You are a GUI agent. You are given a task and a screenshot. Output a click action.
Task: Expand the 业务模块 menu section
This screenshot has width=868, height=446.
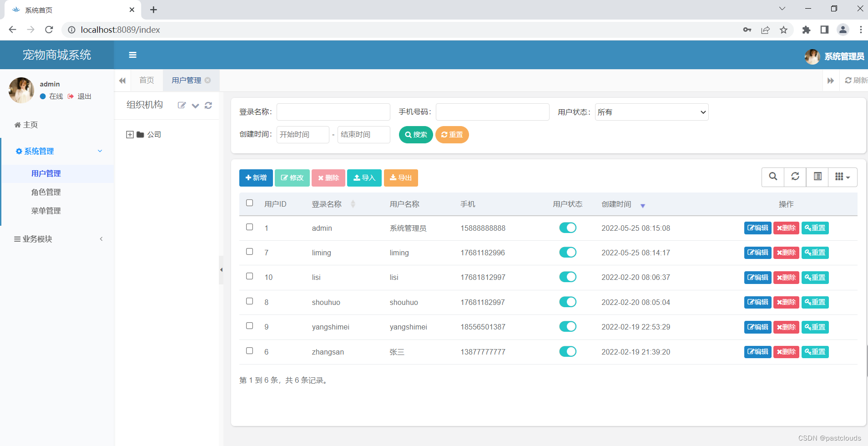click(x=58, y=239)
